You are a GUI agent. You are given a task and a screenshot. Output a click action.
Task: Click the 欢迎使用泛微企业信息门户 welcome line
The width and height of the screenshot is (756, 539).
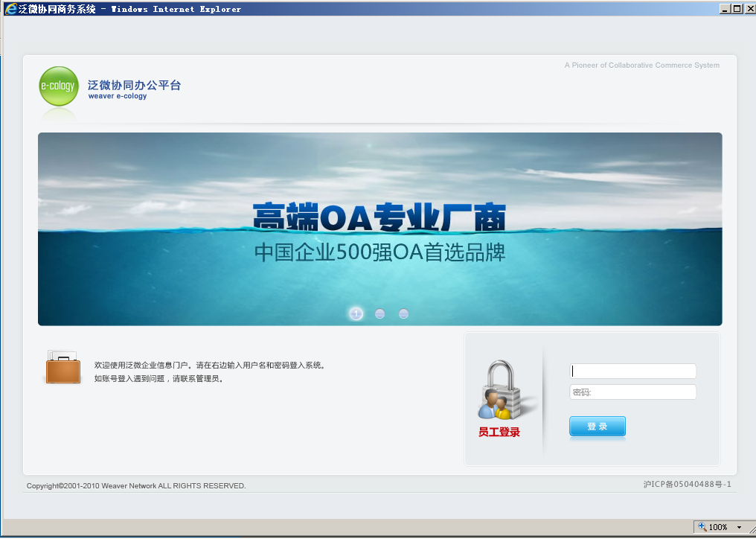[211, 366]
